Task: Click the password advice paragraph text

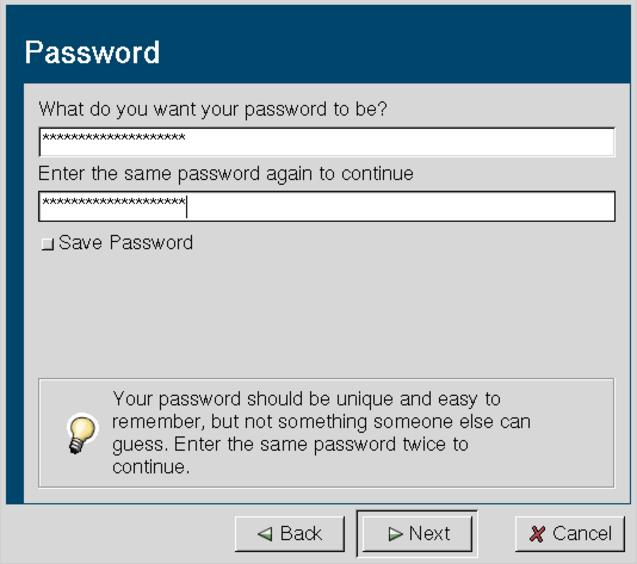Action: point(321,432)
